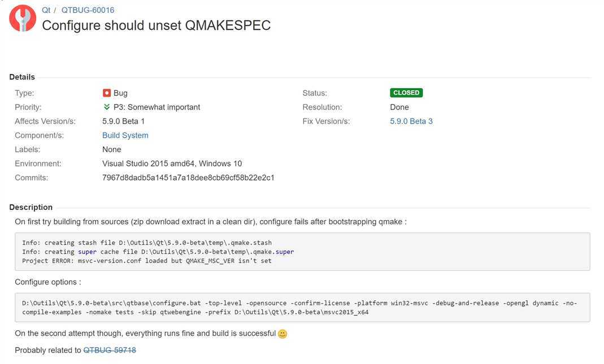Open the 5.9.0 Beta 3 fix version
Image resolution: width=604 pixels, height=364 pixels.
click(411, 121)
